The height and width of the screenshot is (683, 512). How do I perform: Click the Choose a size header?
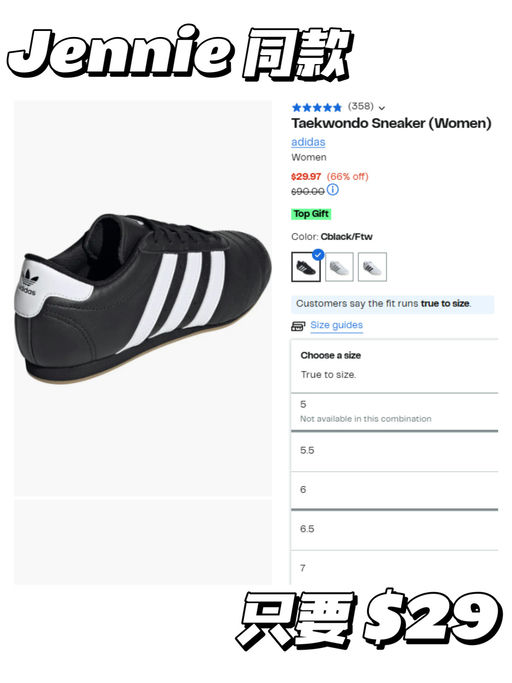(x=331, y=355)
